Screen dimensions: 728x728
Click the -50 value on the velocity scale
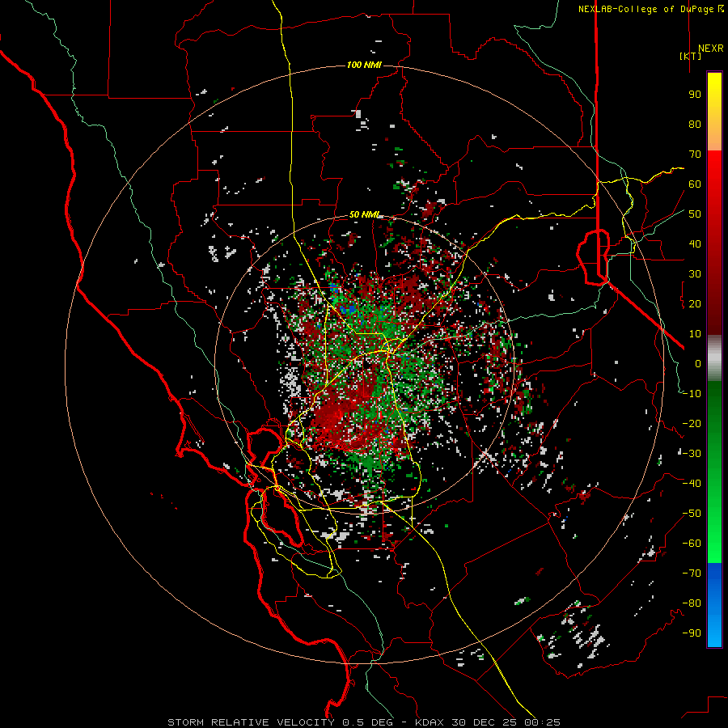click(x=692, y=514)
